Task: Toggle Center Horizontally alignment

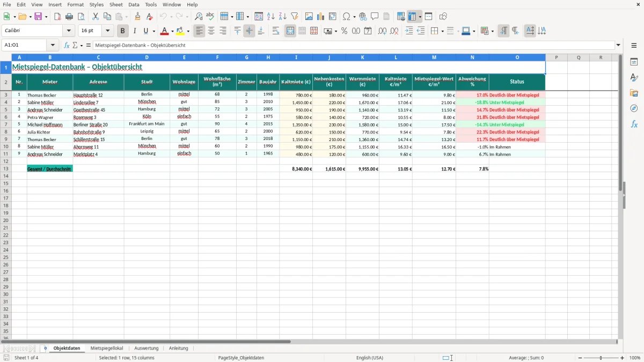Action: coord(211,31)
